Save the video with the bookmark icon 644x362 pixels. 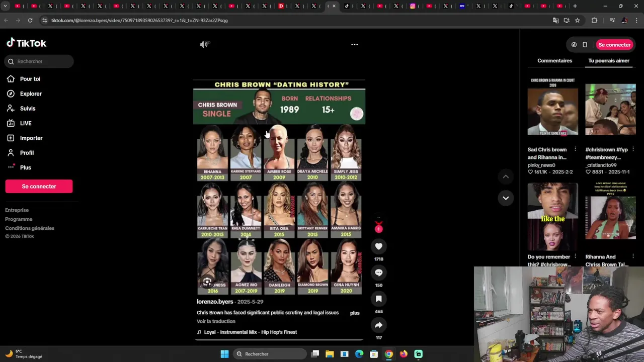379,299
